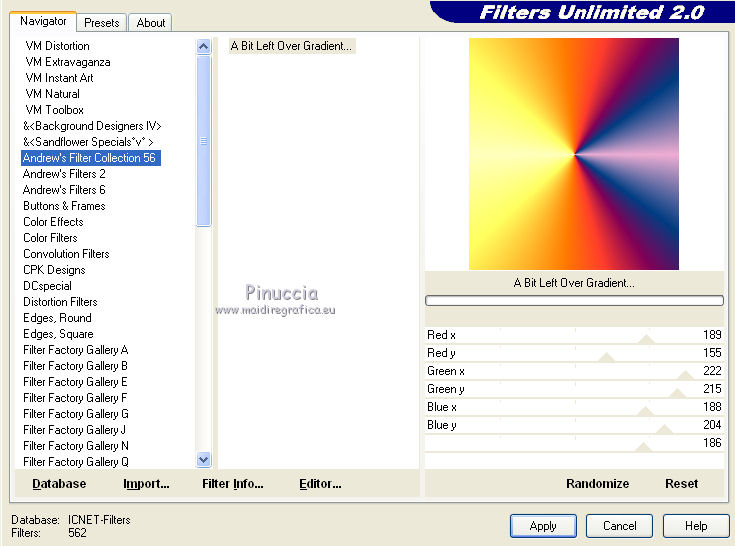Select Filter Factory Gallery F
Viewport: 735px width, 546px height.
(75, 397)
